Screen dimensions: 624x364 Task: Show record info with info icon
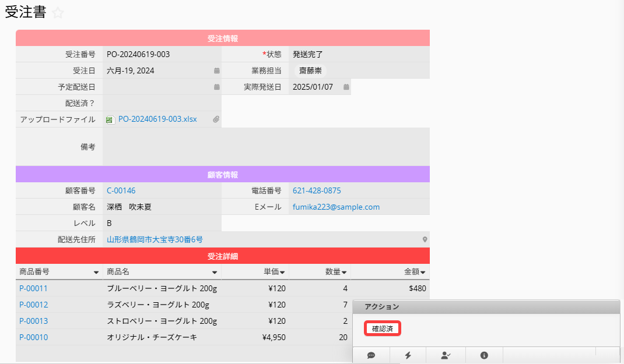(x=484, y=355)
